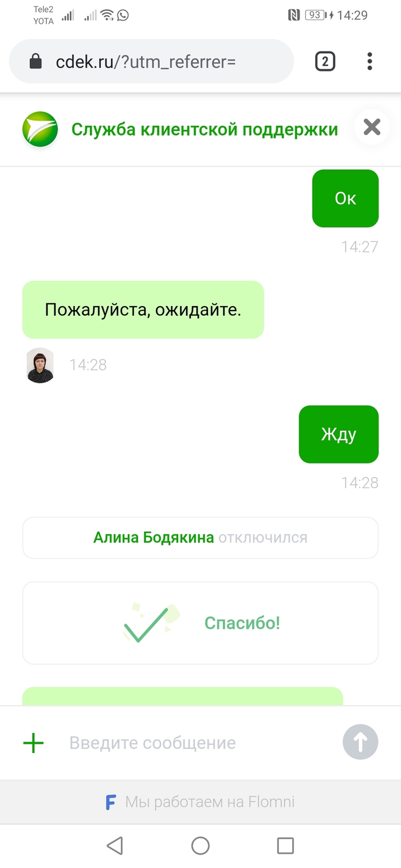Tap the 'Алина Бодякина' operator name

point(154,537)
